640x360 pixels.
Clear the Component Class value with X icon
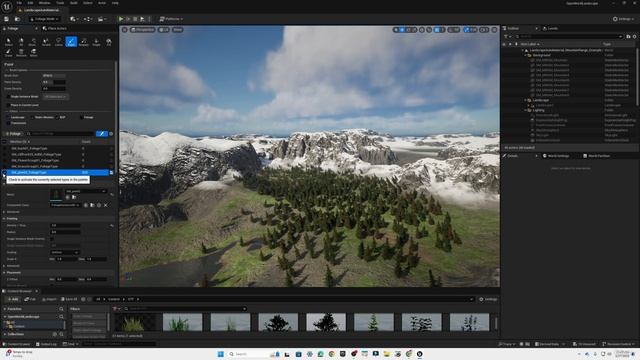(x=105, y=205)
